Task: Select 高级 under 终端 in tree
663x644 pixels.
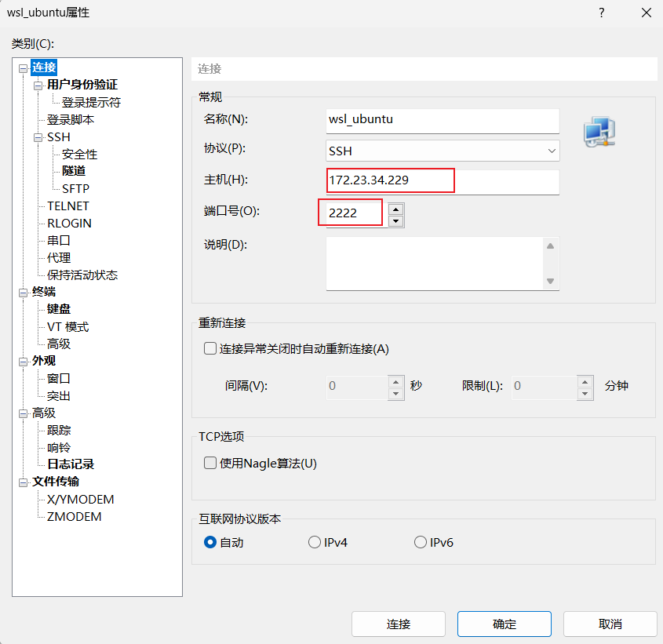Action: point(59,344)
